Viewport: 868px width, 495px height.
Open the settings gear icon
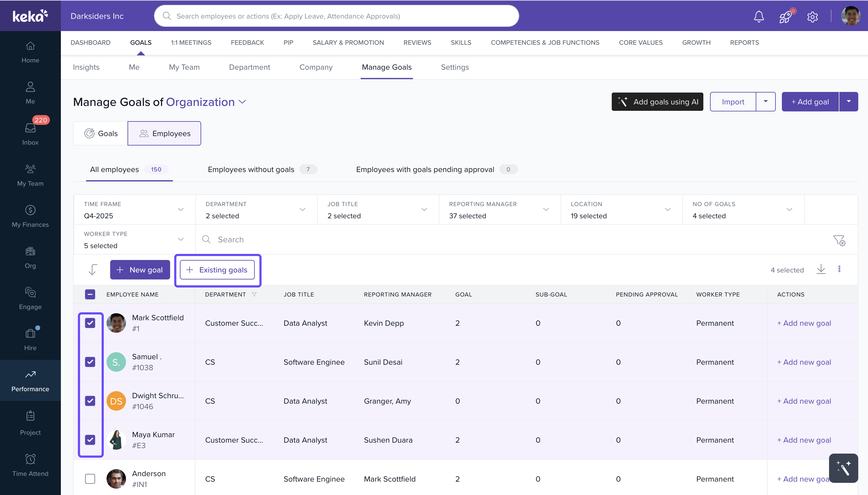point(812,16)
